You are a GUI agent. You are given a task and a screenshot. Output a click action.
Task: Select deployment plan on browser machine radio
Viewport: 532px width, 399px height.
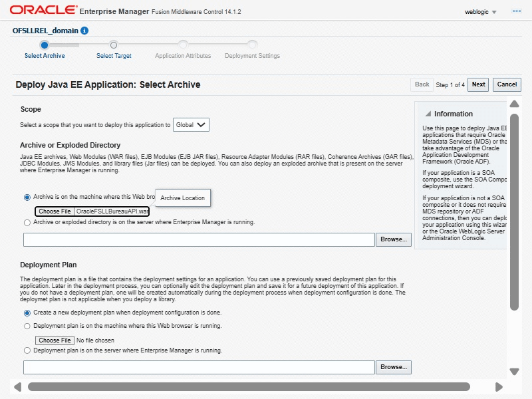pos(27,326)
